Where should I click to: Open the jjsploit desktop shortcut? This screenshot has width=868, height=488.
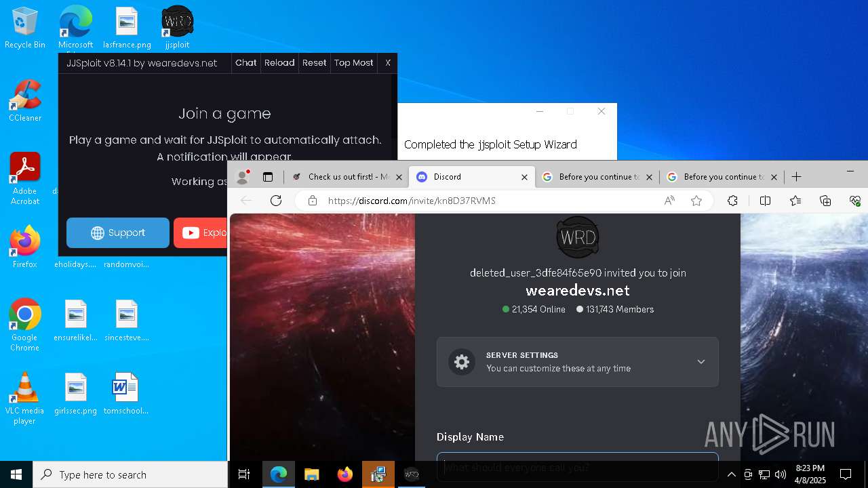click(x=177, y=28)
